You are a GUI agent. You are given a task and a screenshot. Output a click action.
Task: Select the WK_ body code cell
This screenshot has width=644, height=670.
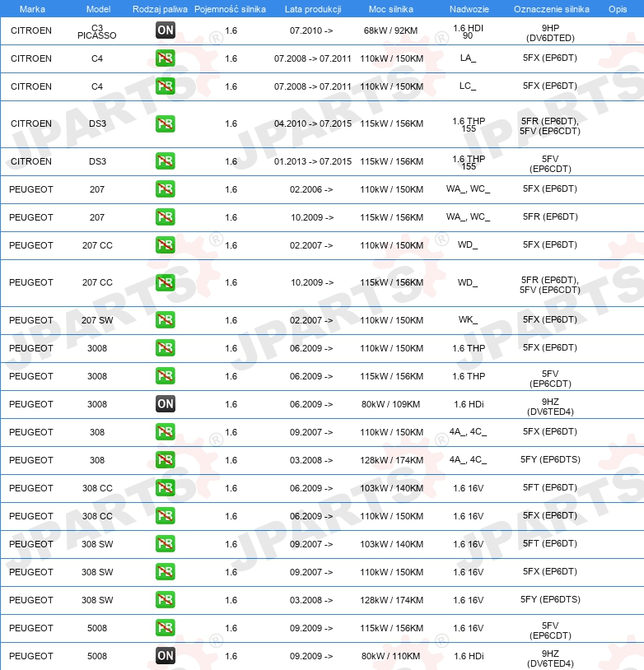pos(468,319)
